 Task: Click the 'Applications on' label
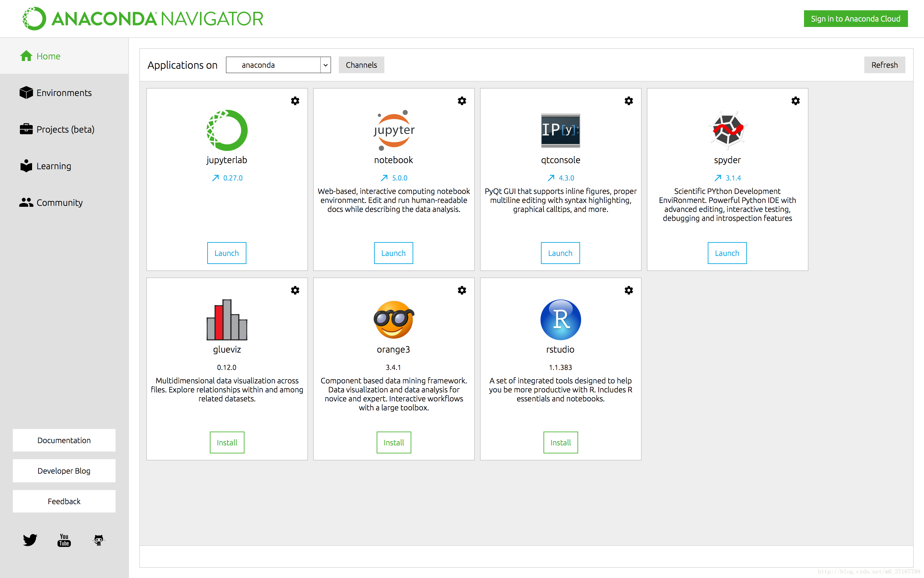(183, 65)
